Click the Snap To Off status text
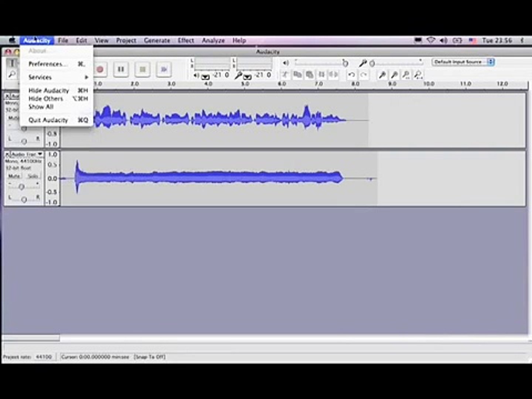The height and width of the screenshot is (399, 532). 150,357
